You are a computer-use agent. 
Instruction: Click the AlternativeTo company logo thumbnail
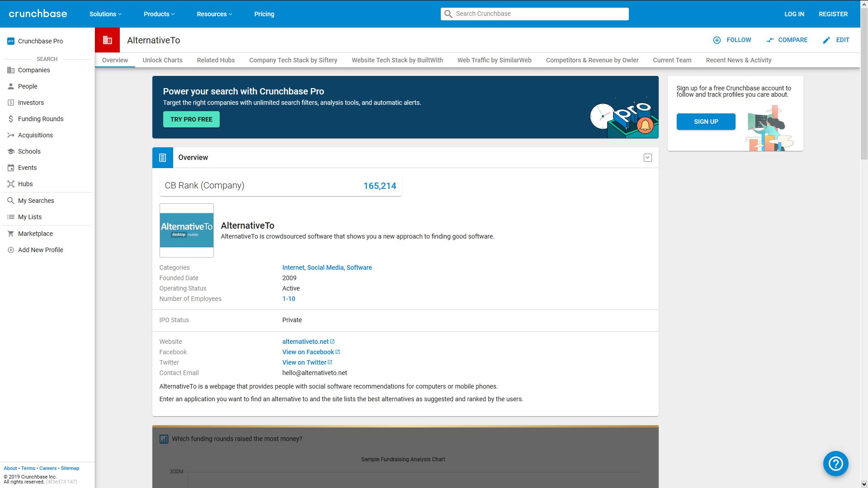click(186, 230)
